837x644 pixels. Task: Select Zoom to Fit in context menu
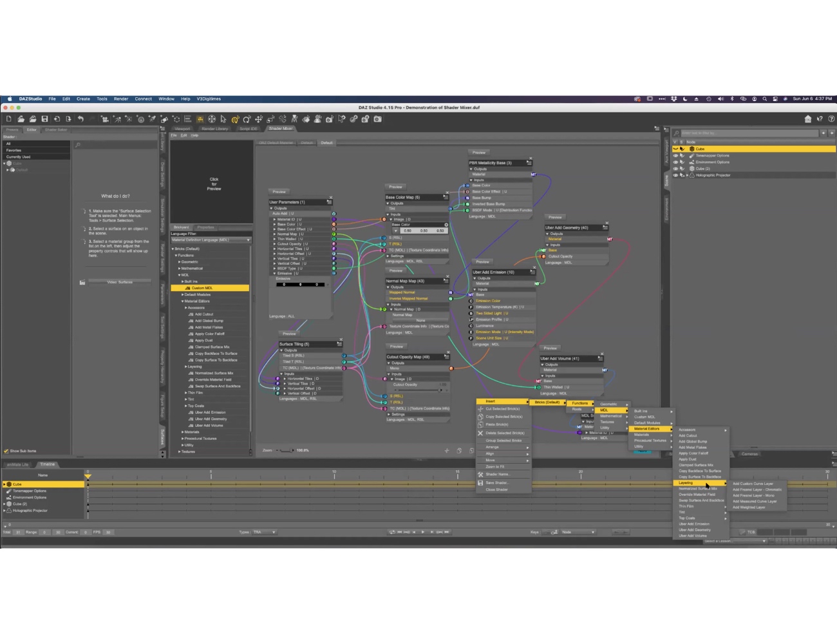click(494, 466)
